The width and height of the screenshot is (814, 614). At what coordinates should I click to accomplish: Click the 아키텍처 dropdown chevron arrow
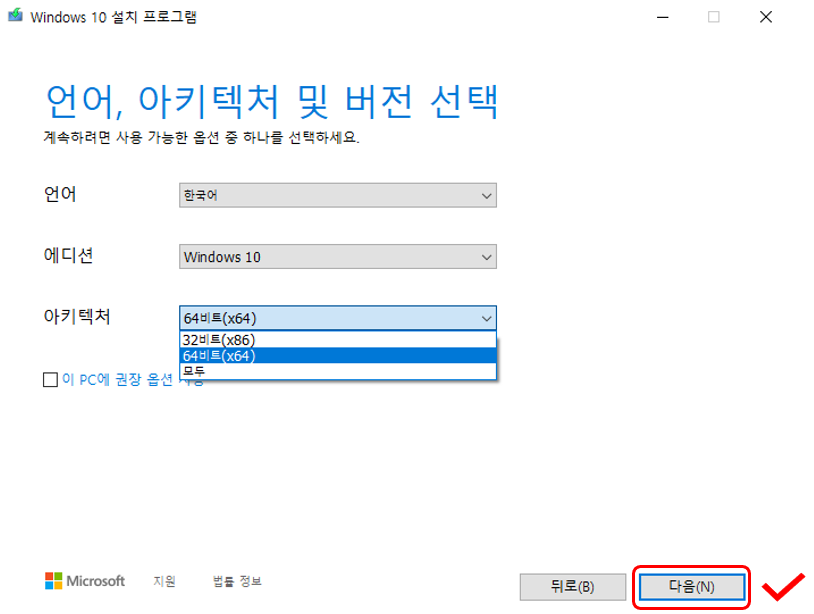[486, 318]
